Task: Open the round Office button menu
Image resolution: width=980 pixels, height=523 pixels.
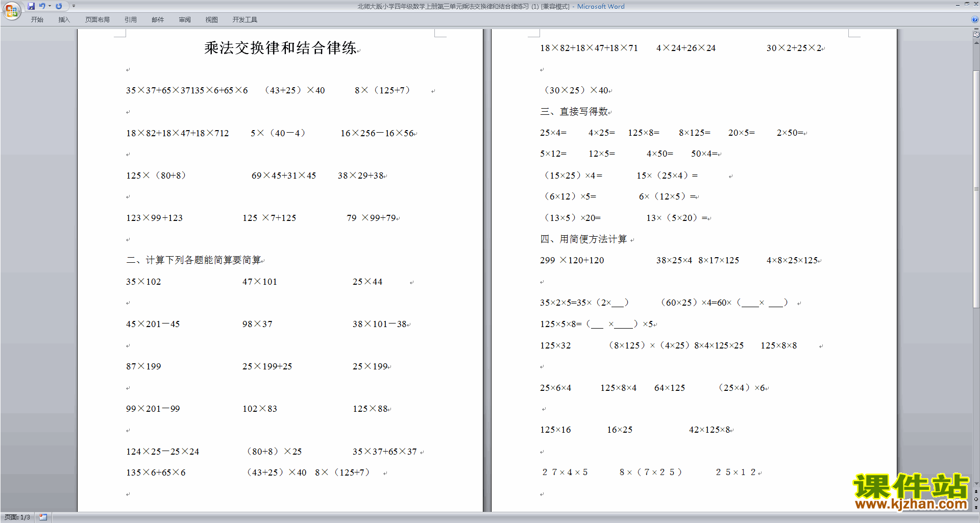Action: pos(11,11)
